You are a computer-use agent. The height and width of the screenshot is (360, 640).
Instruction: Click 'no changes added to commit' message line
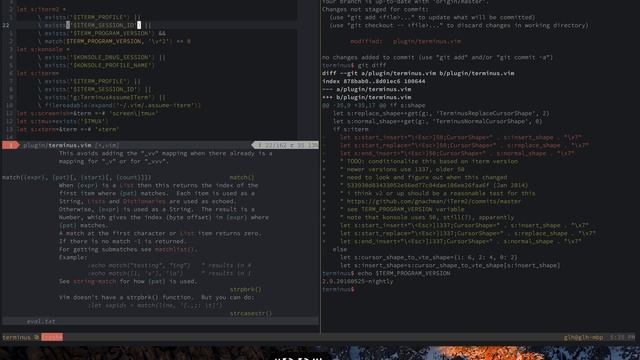click(437, 58)
